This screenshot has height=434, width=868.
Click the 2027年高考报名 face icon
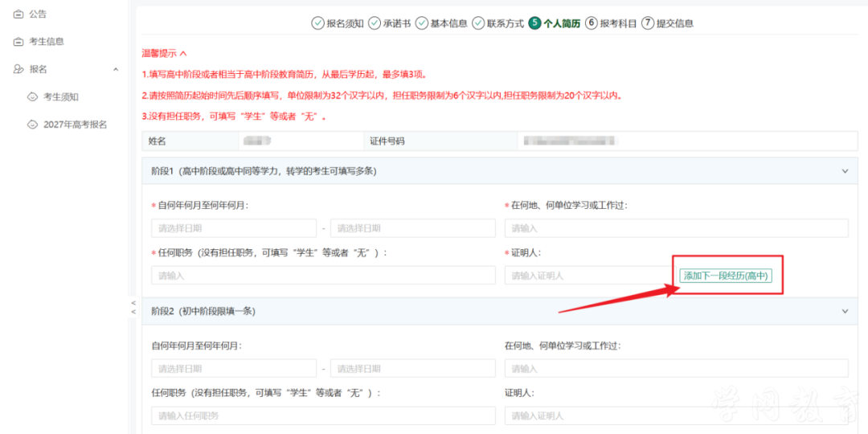tap(33, 125)
